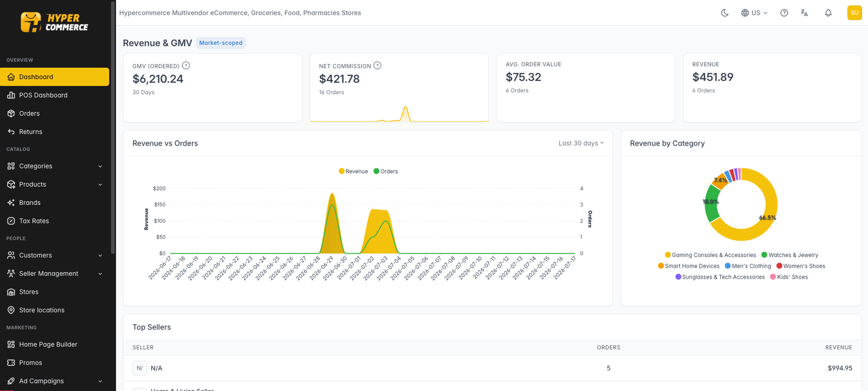Click the Avg. Order Value $75.32

[524, 77]
